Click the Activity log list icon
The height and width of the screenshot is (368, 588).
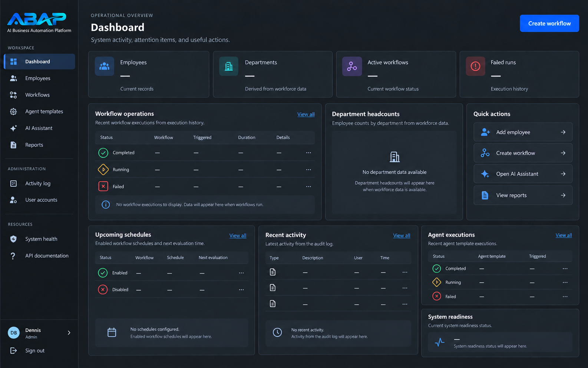(13, 183)
